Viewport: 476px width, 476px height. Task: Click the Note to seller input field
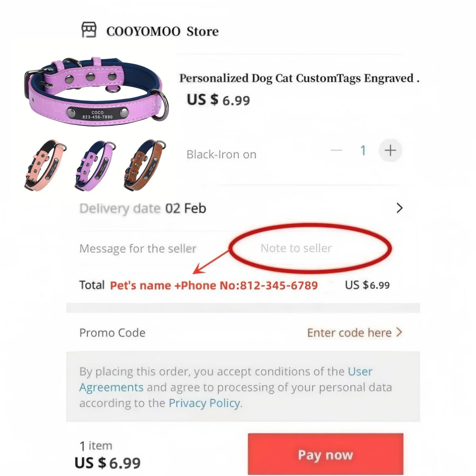[296, 248]
